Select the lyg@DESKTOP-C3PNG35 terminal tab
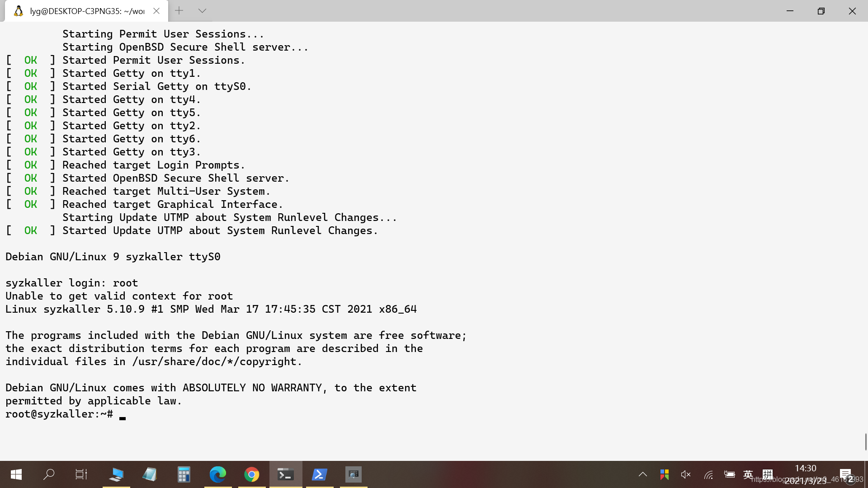The width and height of the screenshot is (868, 488). pyautogui.click(x=87, y=11)
